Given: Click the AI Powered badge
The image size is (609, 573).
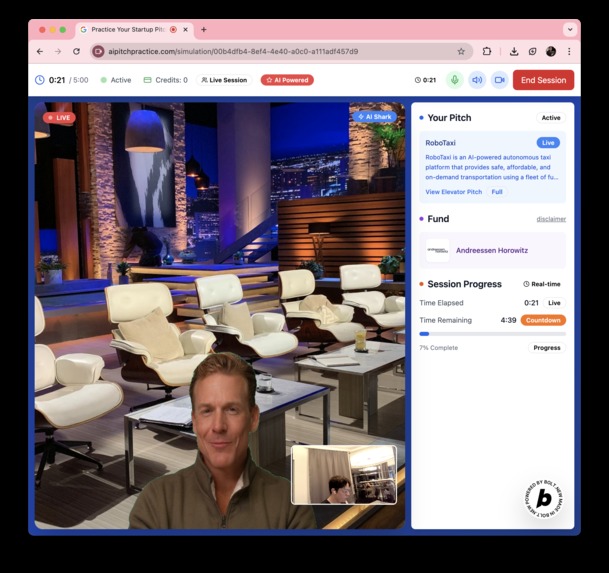Looking at the screenshot, I should [x=287, y=80].
